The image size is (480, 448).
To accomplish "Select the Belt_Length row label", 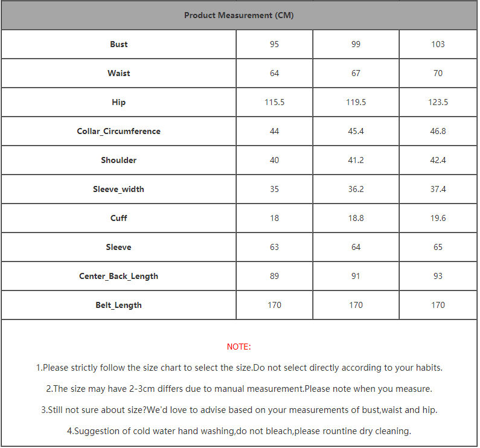I will (x=119, y=305).
